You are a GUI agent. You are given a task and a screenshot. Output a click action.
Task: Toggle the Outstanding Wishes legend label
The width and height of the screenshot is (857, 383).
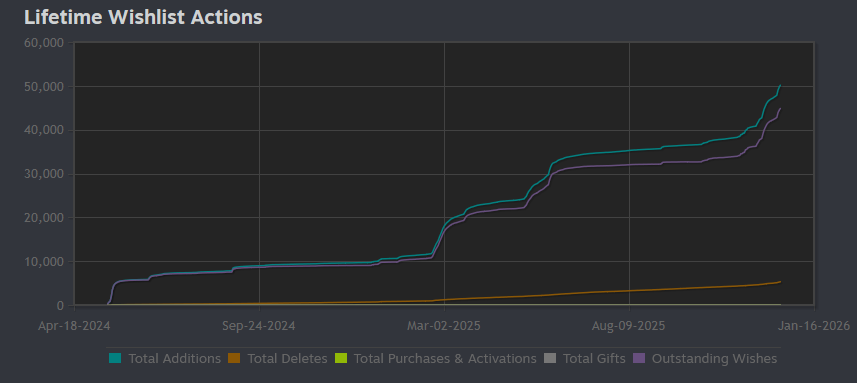[x=714, y=359]
